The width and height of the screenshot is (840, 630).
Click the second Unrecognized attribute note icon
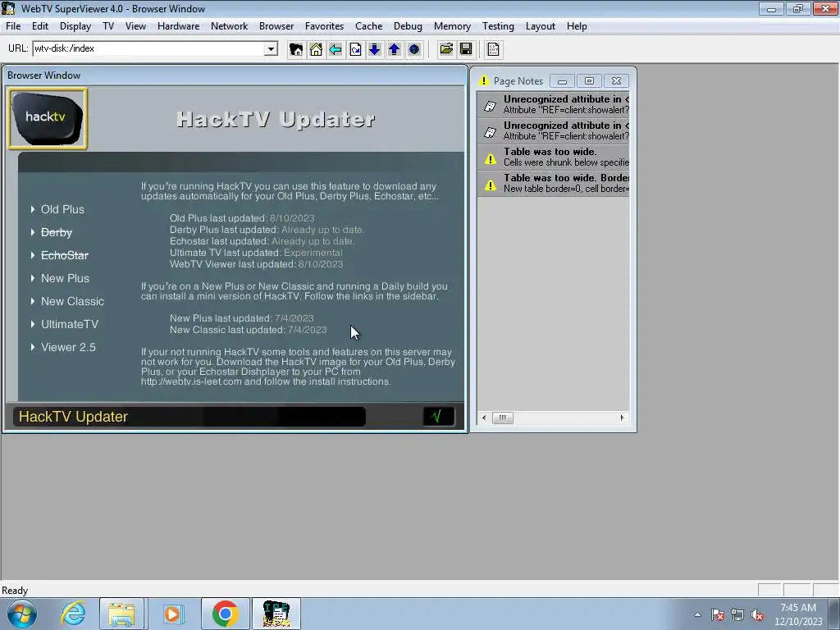[490, 131]
